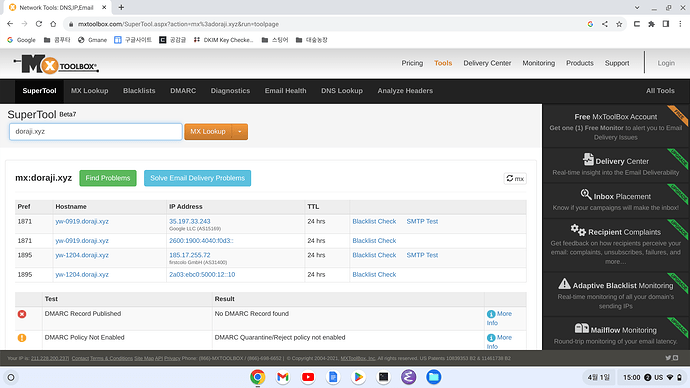
Task: Open Chrome's three-dot menu
Action: (680, 24)
